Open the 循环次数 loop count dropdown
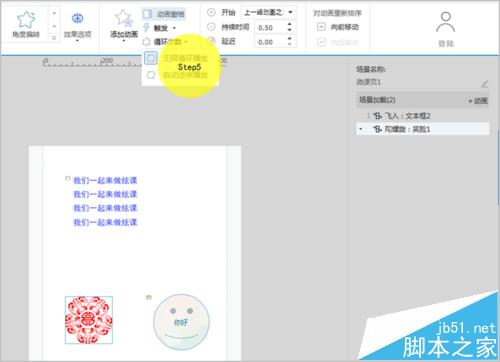The height and width of the screenshot is (362, 500). click(165, 42)
